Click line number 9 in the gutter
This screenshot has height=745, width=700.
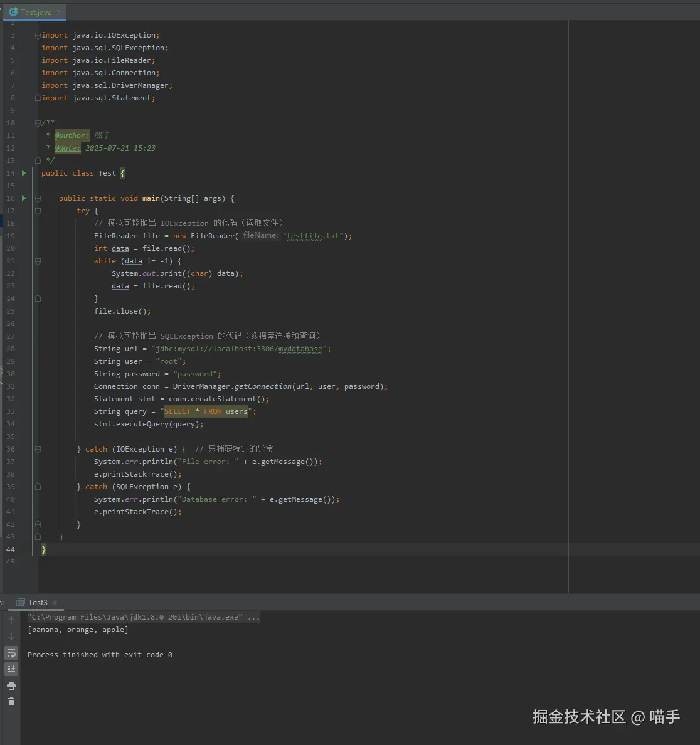click(x=13, y=110)
